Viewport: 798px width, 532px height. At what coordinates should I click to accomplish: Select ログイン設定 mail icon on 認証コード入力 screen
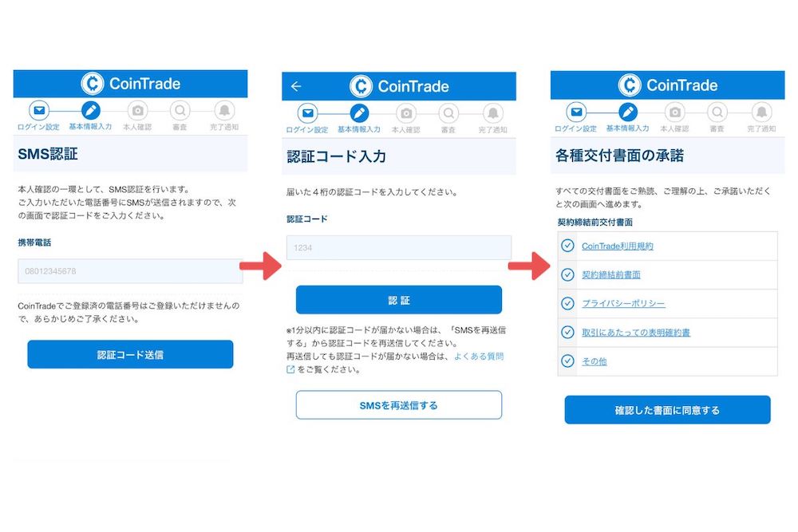tap(307, 113)
